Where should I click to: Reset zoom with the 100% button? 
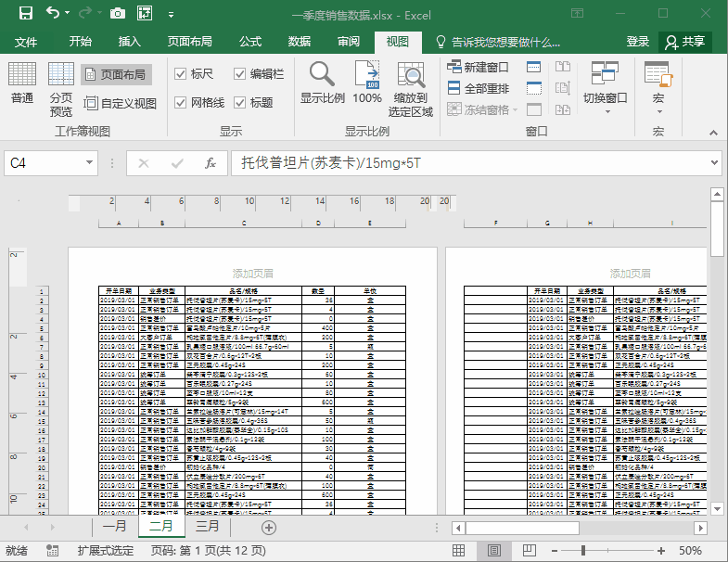(367, 83)
